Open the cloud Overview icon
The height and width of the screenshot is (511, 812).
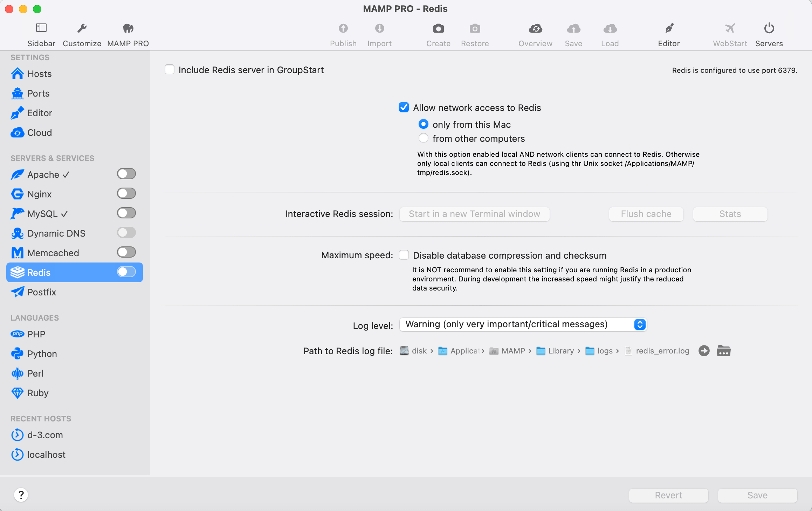point(536,28)
